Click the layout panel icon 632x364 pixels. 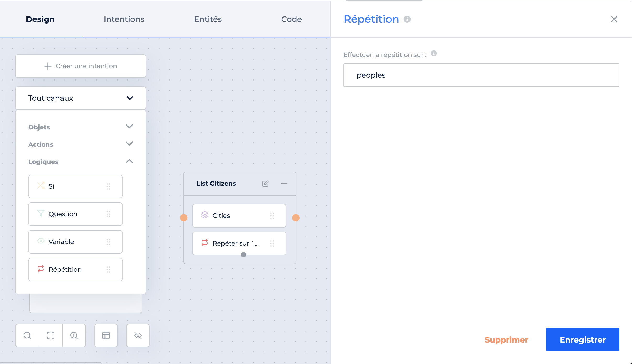pyautogui.click(x=106, y=335)
